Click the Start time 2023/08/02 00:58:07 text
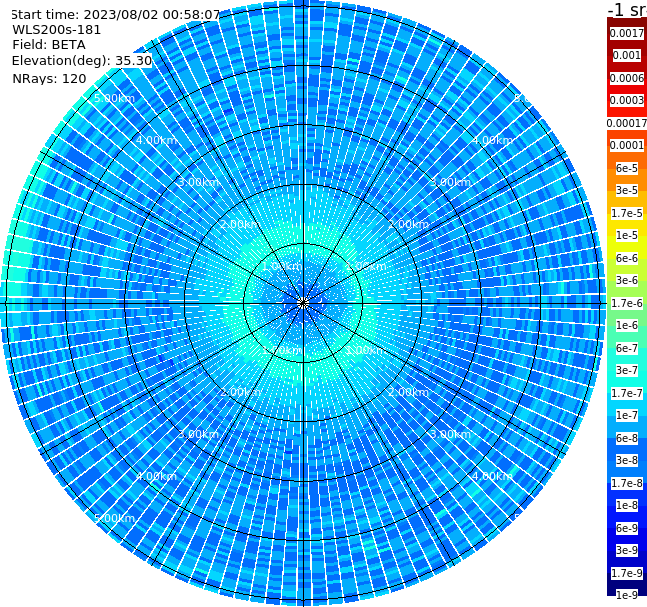Screen dimensions: 647x607 [x=115, y=15]
